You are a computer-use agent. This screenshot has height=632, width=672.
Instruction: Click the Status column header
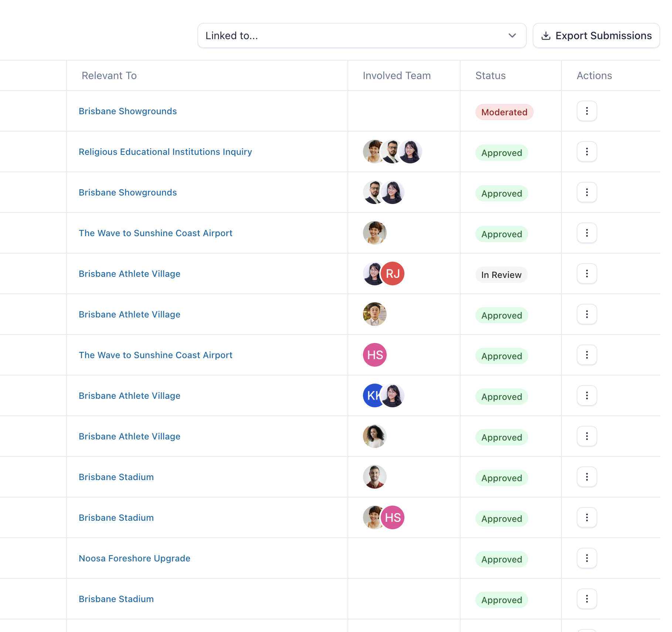490,76
